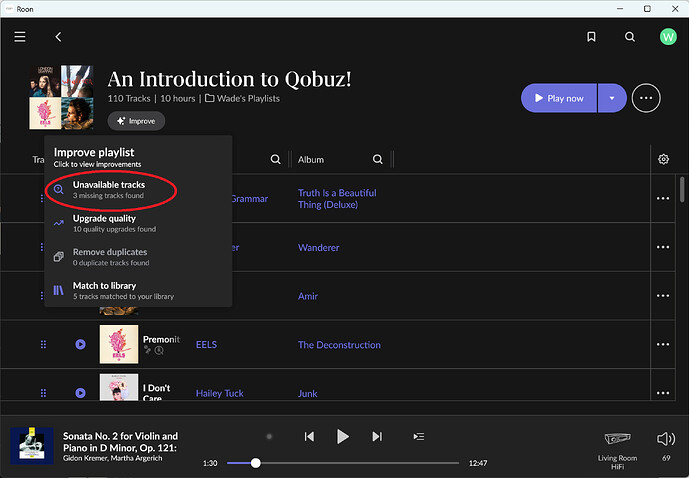Screen dimensions: 689x478
Task: Play the Premonition track
Action: (x=80, y=344)
